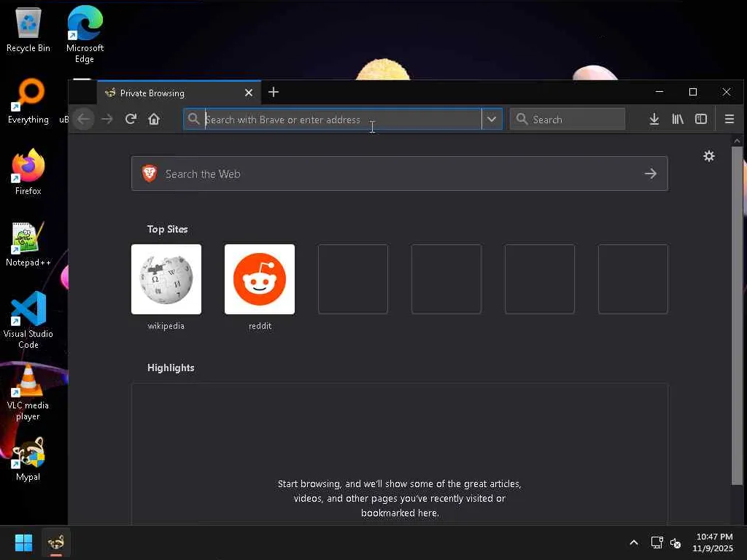747x560 pixels.
Task: Click the magnifier icon in address bar
Action: point(193,119)
